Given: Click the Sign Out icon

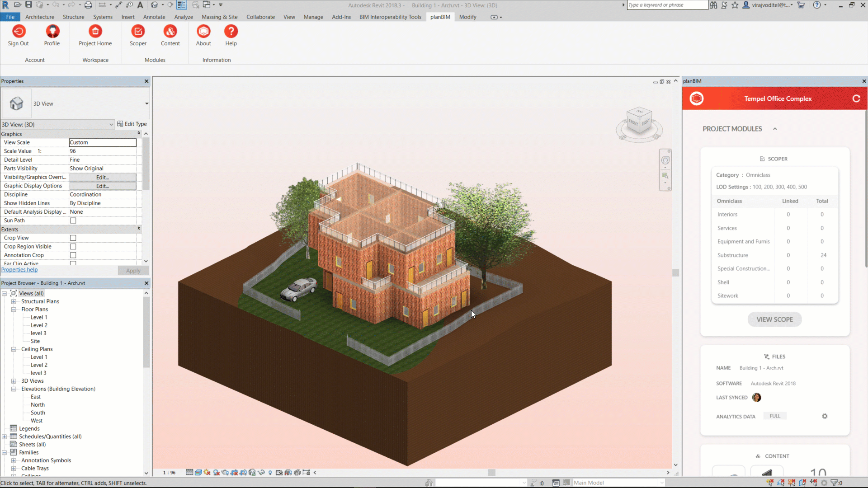Looking at the screenshot, I should [19, 32].
